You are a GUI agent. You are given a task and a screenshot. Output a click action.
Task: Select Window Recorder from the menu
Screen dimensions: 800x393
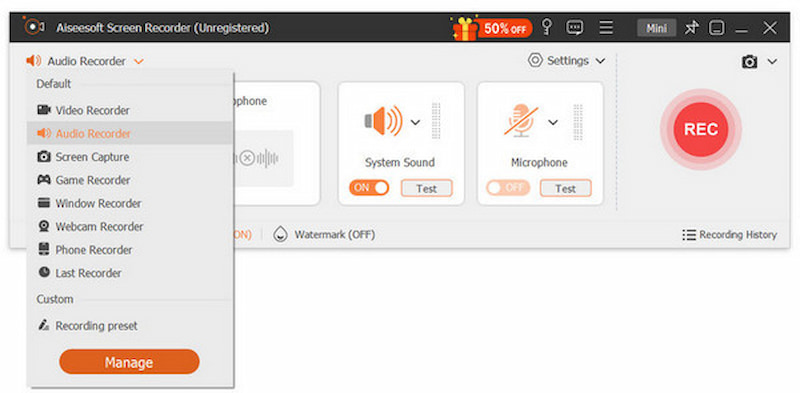(x=130, y=203)
